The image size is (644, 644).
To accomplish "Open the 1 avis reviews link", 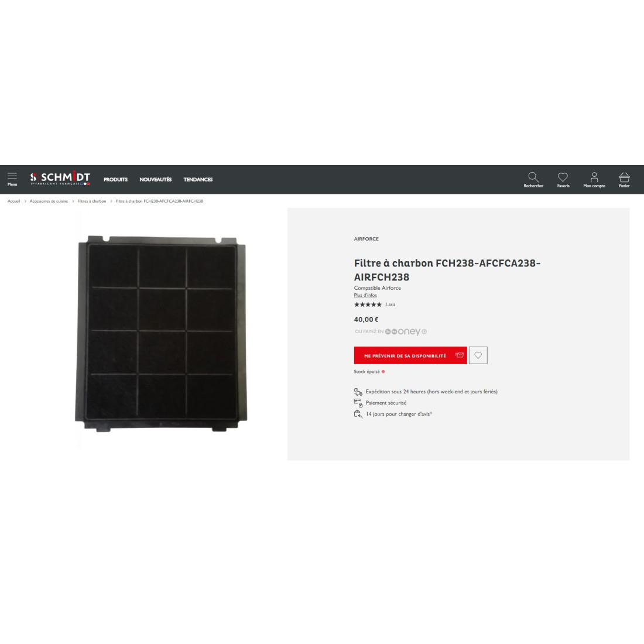I will (x=390, y=304).
